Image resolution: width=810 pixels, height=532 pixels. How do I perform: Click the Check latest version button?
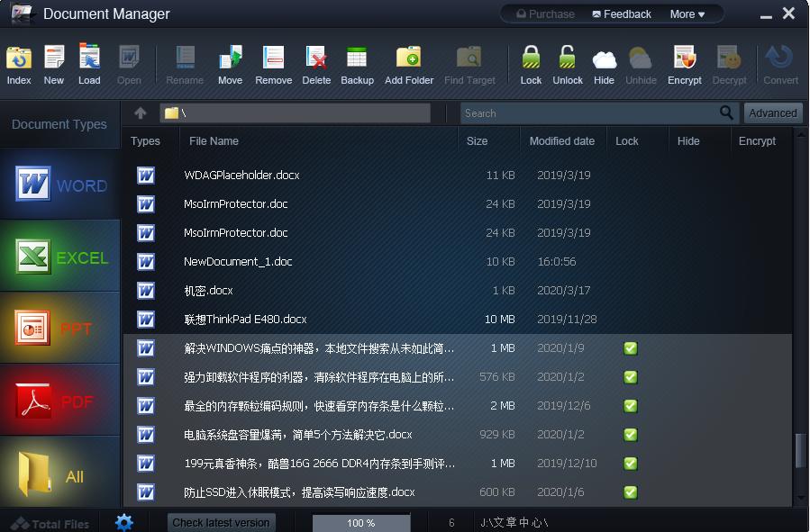pyautogui.click(x=221, y=522)
